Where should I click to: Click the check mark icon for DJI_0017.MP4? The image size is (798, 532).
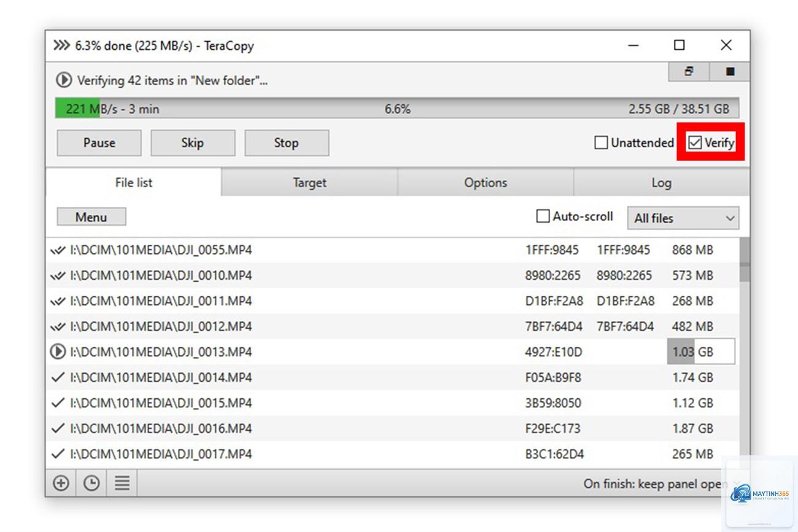pos(58,454)
